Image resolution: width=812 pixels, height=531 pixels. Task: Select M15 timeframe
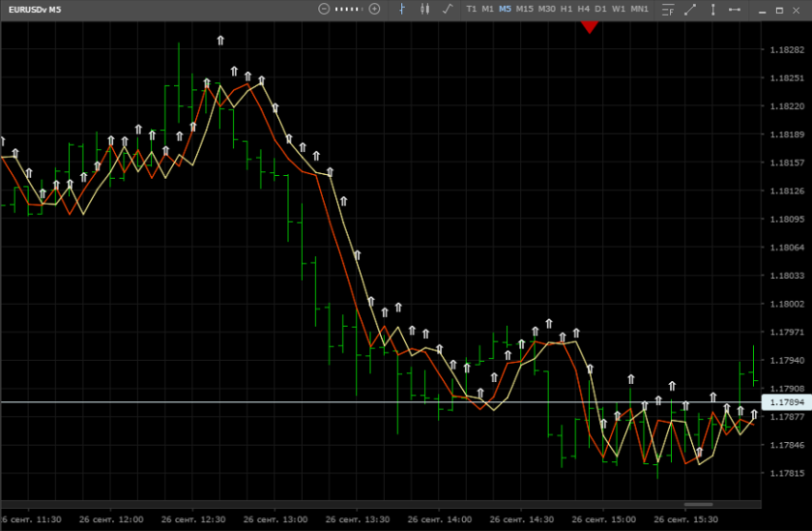[525, 9]
